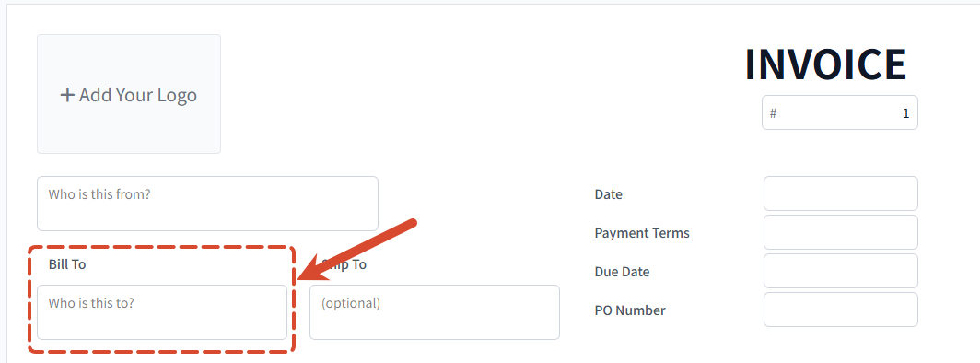Click the PO Number label
Image resolution: width=980 pixels, height=363 pixels.
coord(630,310)
